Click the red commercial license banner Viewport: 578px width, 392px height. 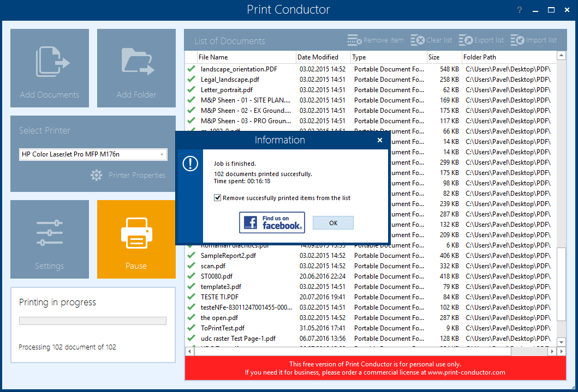click(x=376, y=368)
